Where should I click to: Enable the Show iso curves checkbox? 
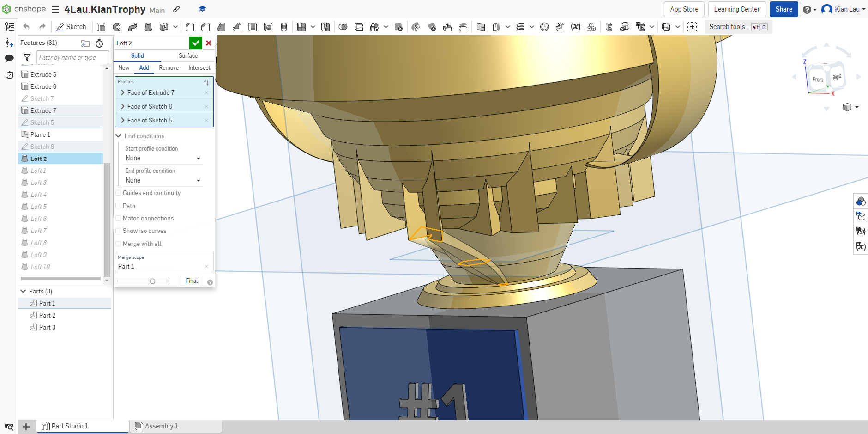click(x=118, y=231)
